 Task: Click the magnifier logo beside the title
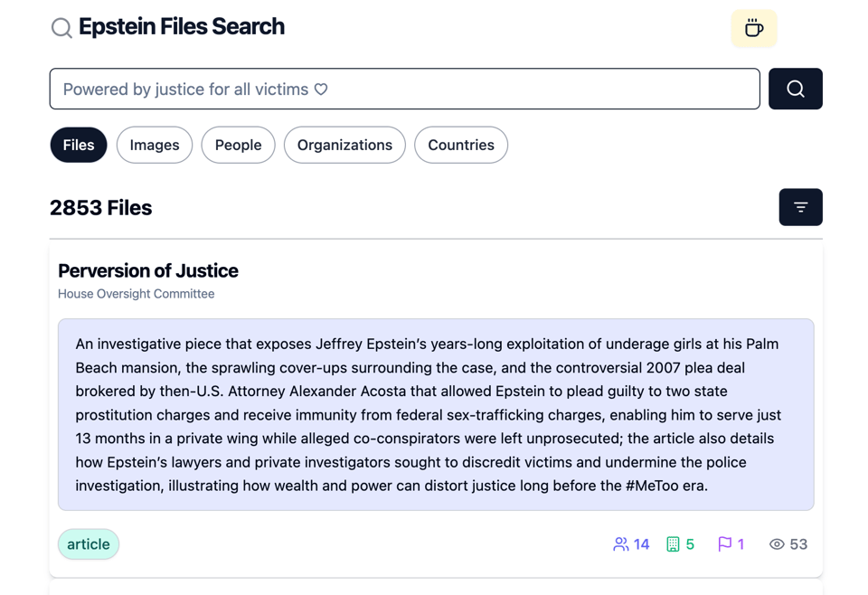61,28
